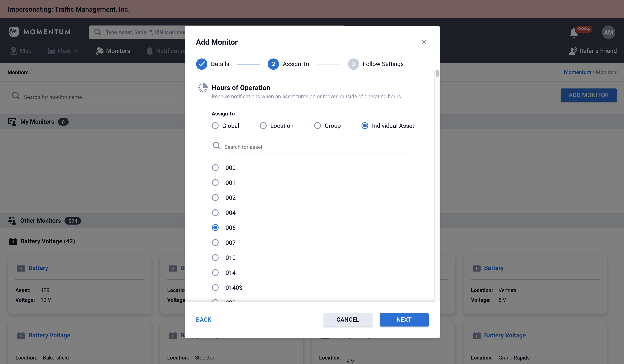The height and width of the screenshot is (364, 624).
Task: Click the BACK link
Action: click(x=204, y=319)
